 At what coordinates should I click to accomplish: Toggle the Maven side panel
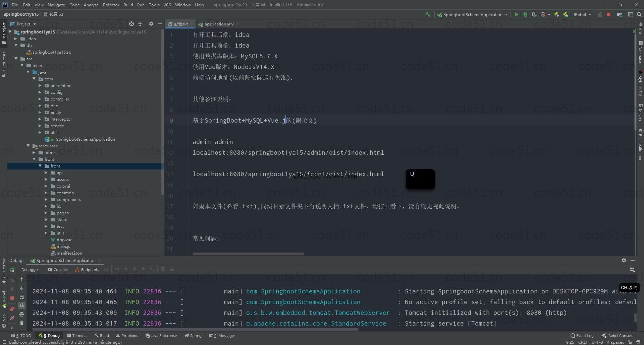(x=640, y=112)
